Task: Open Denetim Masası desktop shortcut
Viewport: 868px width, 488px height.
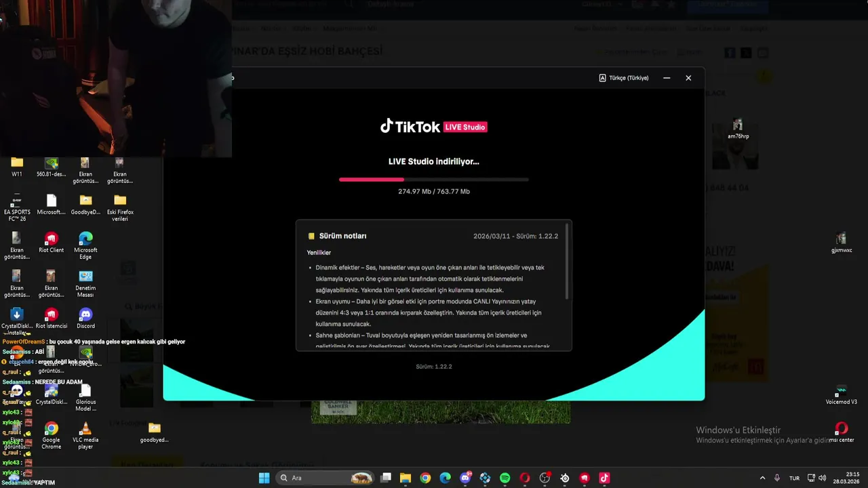Action: pos(85,284)
